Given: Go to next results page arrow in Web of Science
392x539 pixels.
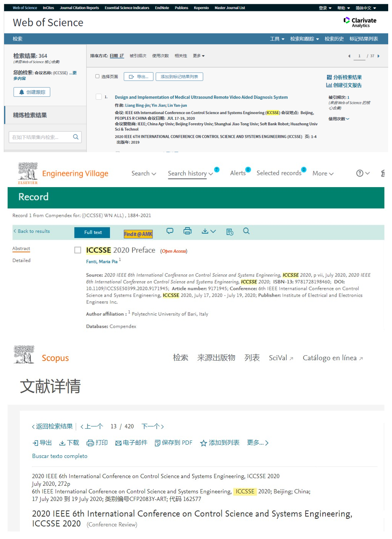Looking at the screenshot, I should click(378, 56).
